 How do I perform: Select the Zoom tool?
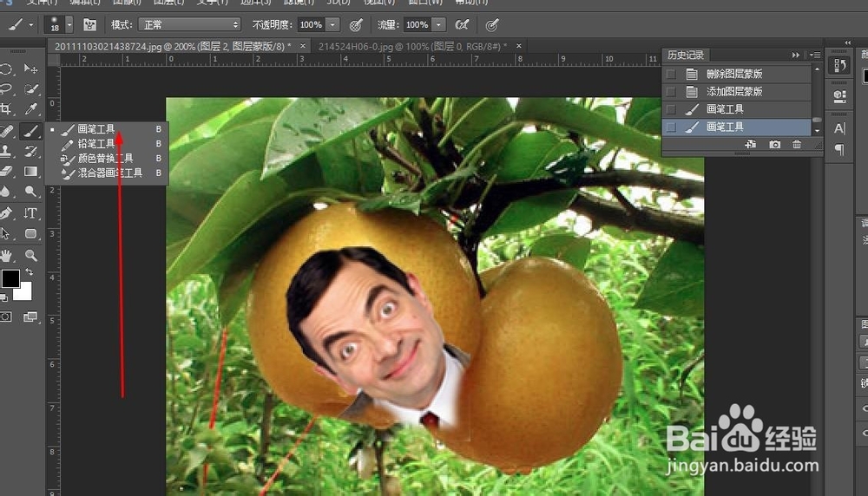31,256
